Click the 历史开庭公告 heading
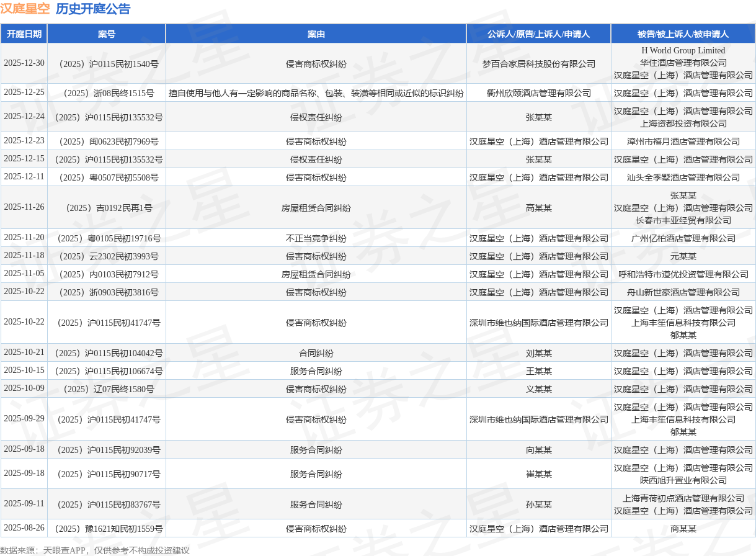Image resolution: width=756 pixels, height=556 pixels. [x=93, y=9]
